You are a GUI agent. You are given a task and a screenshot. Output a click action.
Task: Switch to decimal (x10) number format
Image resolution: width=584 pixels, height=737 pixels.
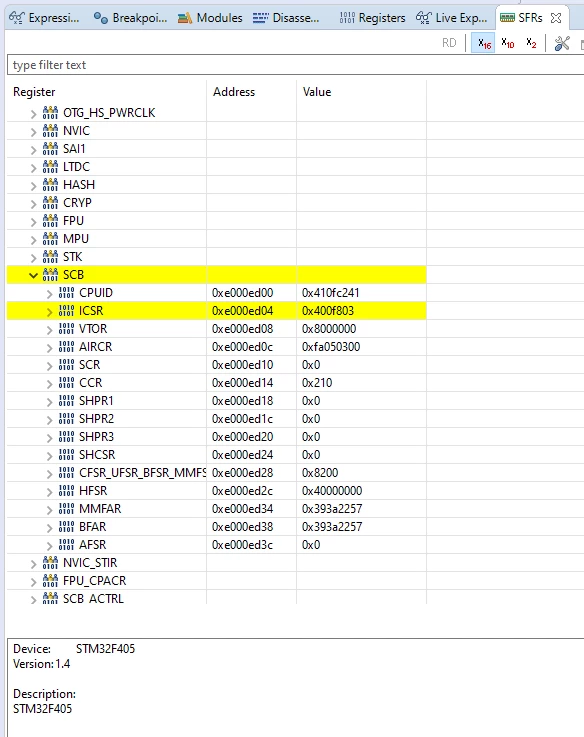click(x=507, y=43)
